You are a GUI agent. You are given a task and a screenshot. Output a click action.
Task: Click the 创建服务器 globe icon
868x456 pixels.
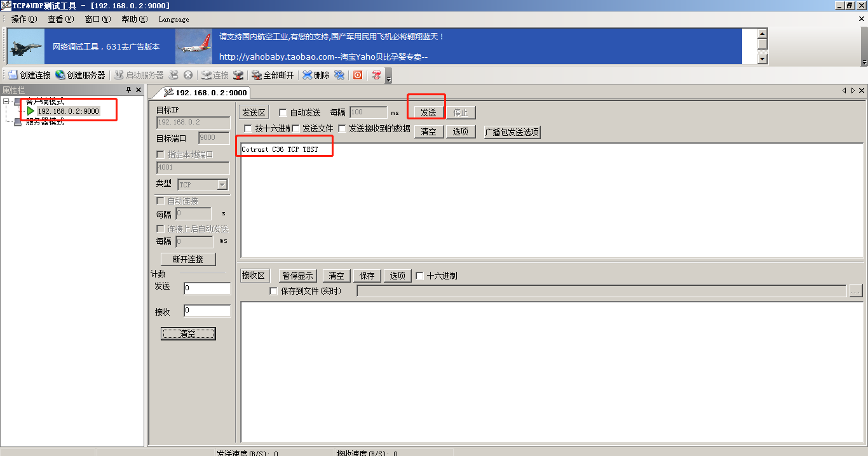(60, 75)
